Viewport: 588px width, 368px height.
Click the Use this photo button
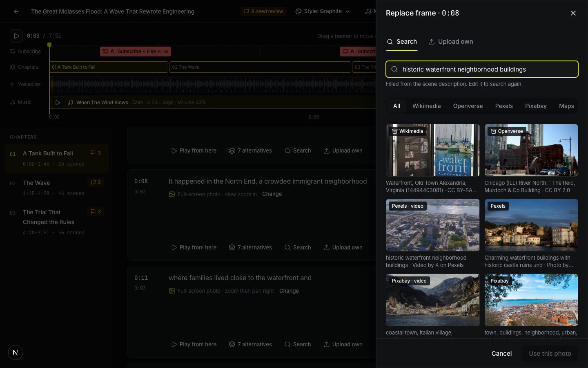click(x=550, y=354)
